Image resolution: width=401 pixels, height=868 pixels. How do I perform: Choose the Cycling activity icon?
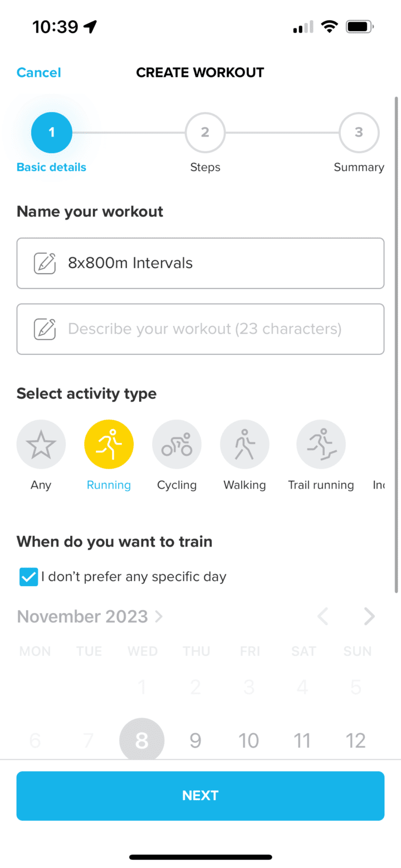[x=177, y=444]
